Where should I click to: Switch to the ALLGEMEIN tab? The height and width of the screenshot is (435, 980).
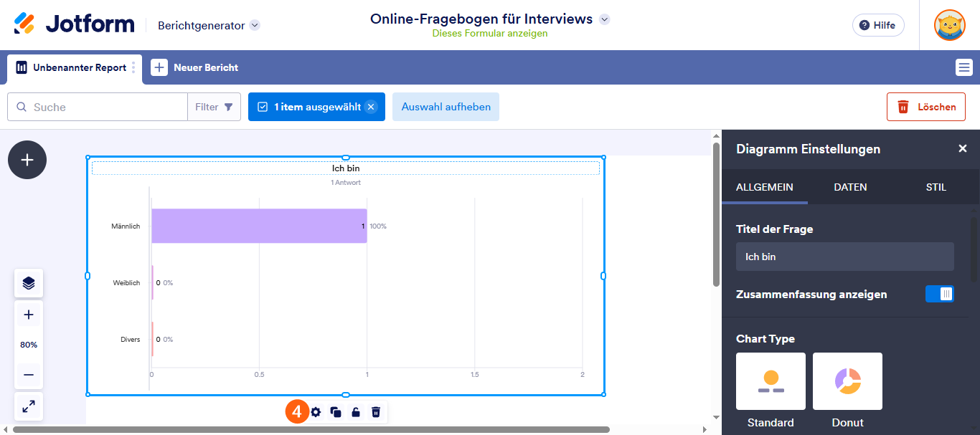pos(765,187)
